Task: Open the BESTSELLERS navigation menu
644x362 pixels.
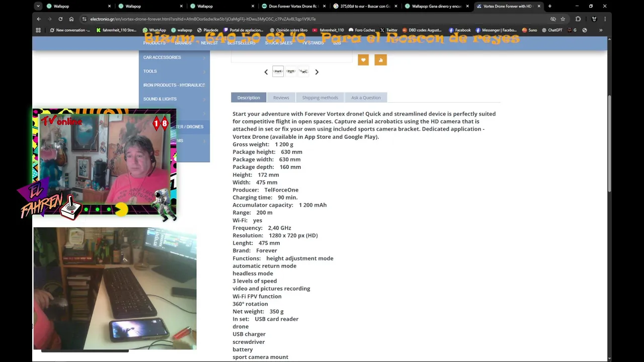Action: 242,43
